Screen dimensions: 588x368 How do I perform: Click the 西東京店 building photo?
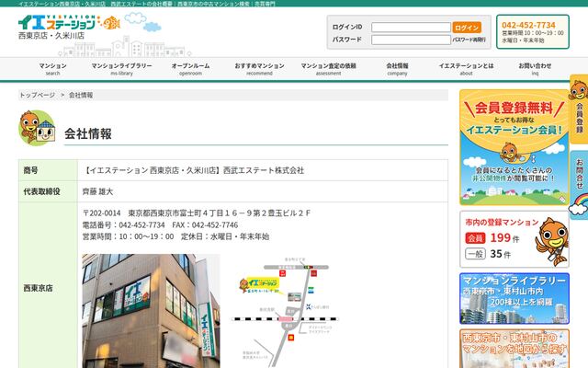click(151, 311)
